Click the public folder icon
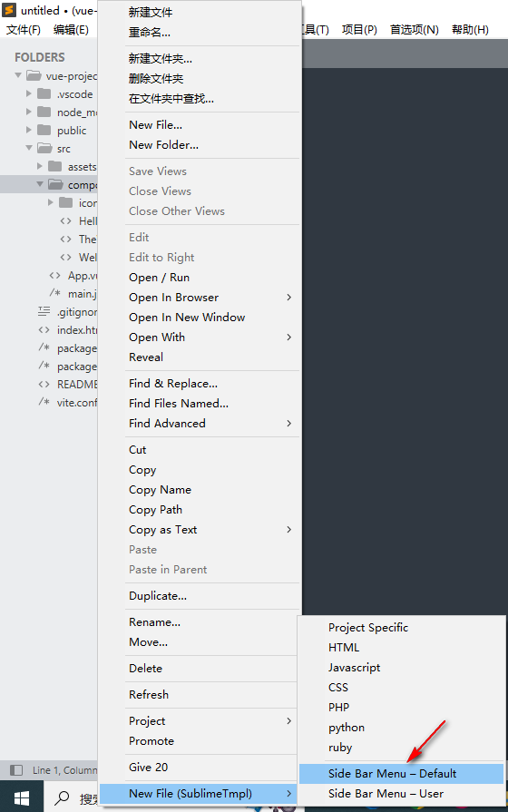Image resolution: width=508 pixels, height=812 pixels. (44, 130)
